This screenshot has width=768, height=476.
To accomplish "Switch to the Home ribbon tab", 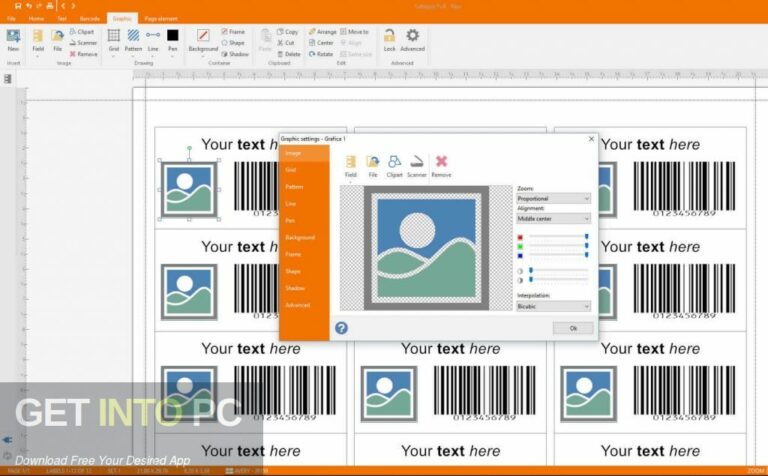I will pos(36,19).
